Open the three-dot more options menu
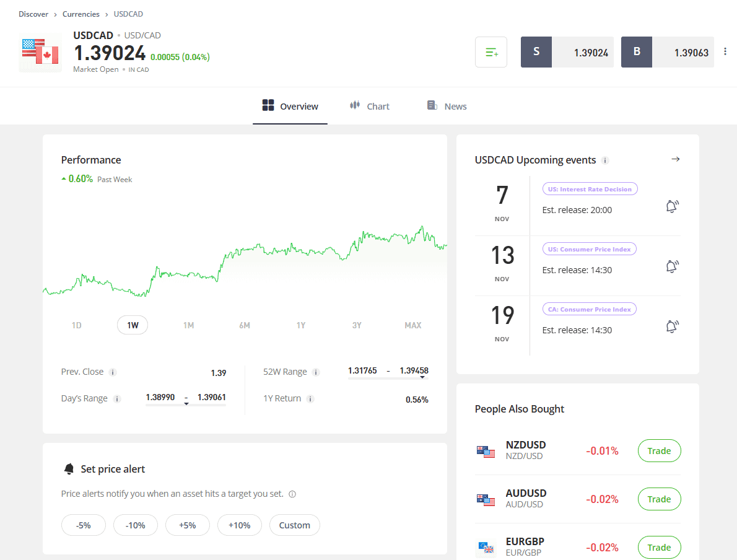Screen dimensions: 737x560 click(x=725, y=51)
